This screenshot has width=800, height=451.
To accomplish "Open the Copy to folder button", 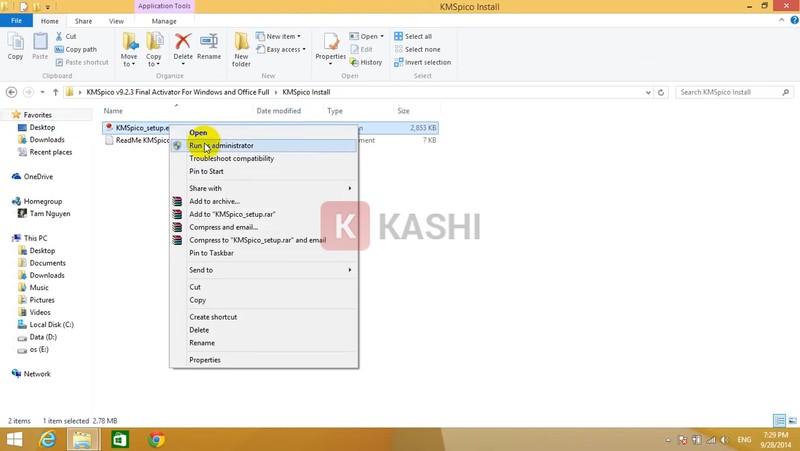I will (154, 49).
